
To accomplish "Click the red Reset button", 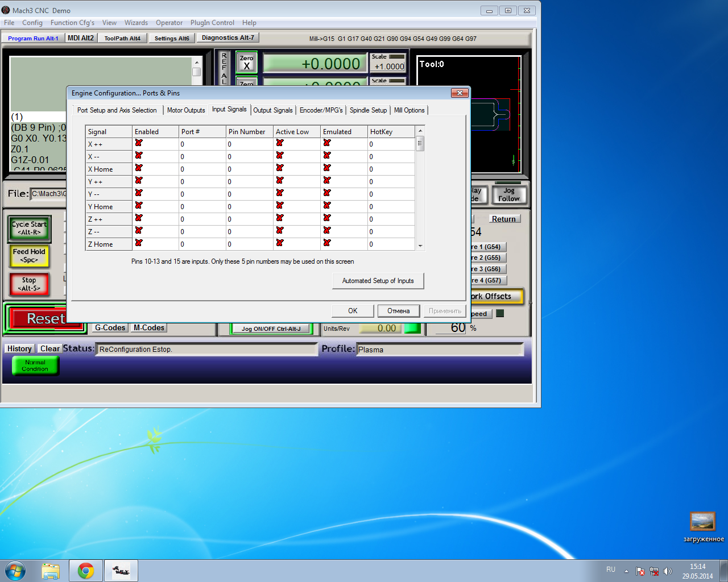I will click(45, 319).
